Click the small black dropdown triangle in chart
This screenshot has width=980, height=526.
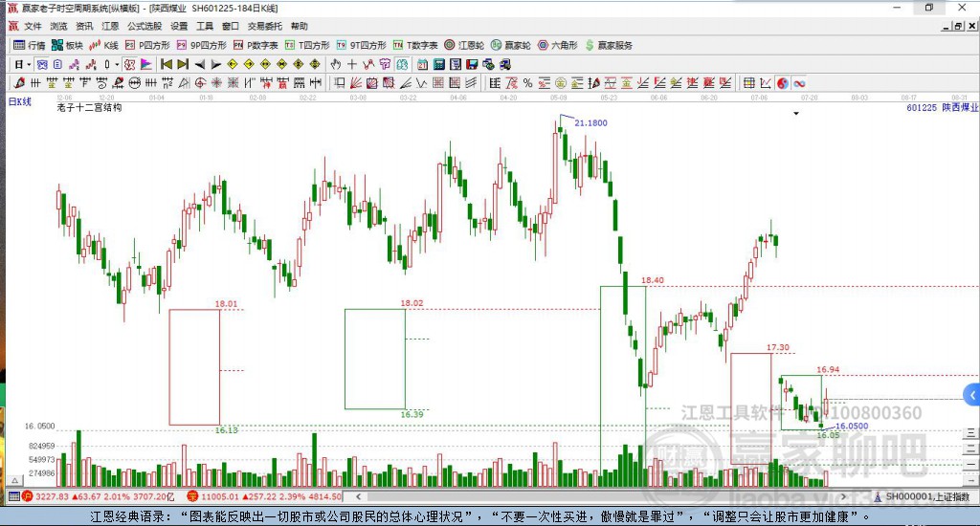[x=795, y=114]
